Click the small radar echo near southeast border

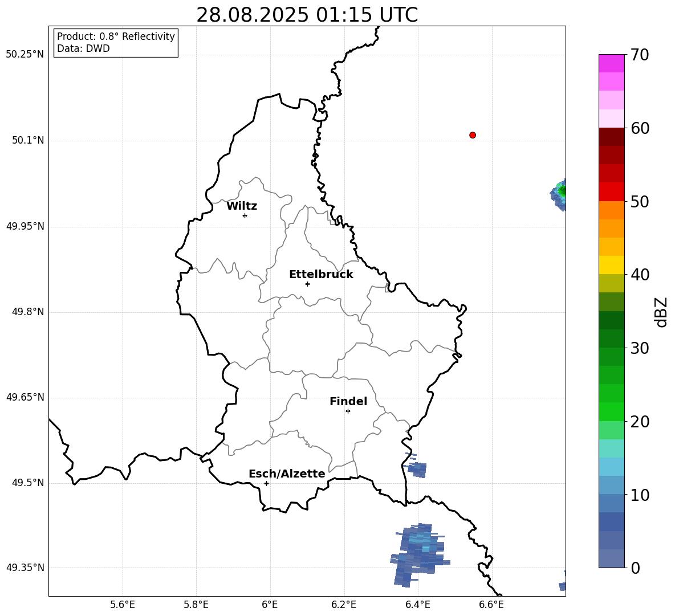(416, 466)
